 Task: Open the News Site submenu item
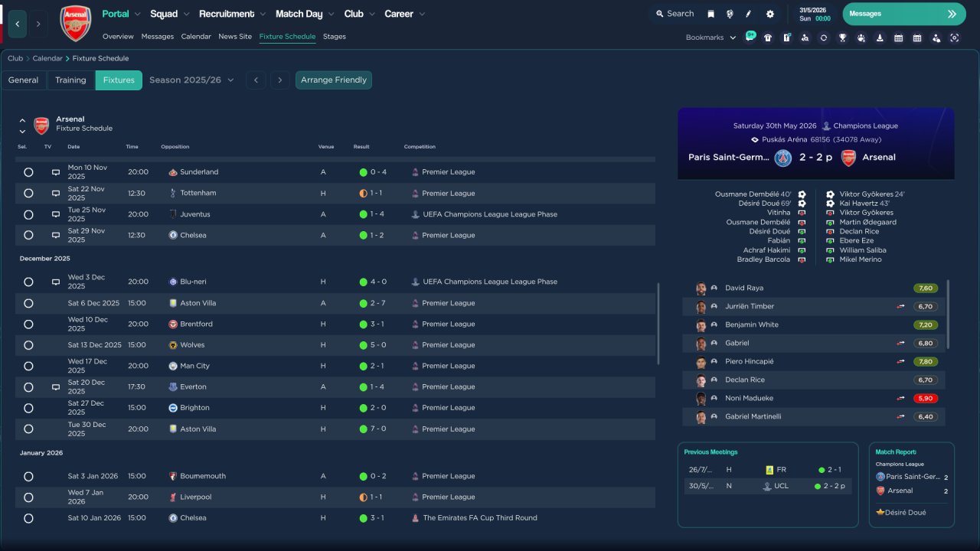coord(234,37)
